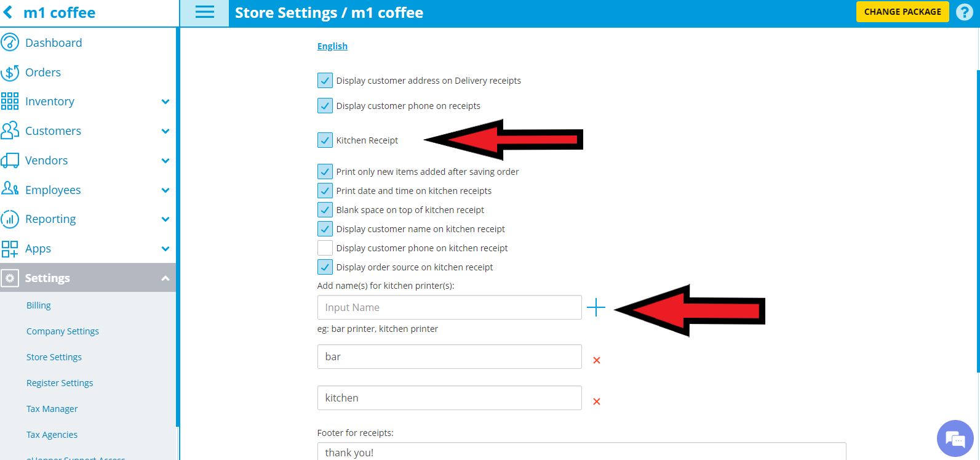Screen dimensions: 980x460
Task: Click the hamburger menu icon
Action: (x=204, y=12)
